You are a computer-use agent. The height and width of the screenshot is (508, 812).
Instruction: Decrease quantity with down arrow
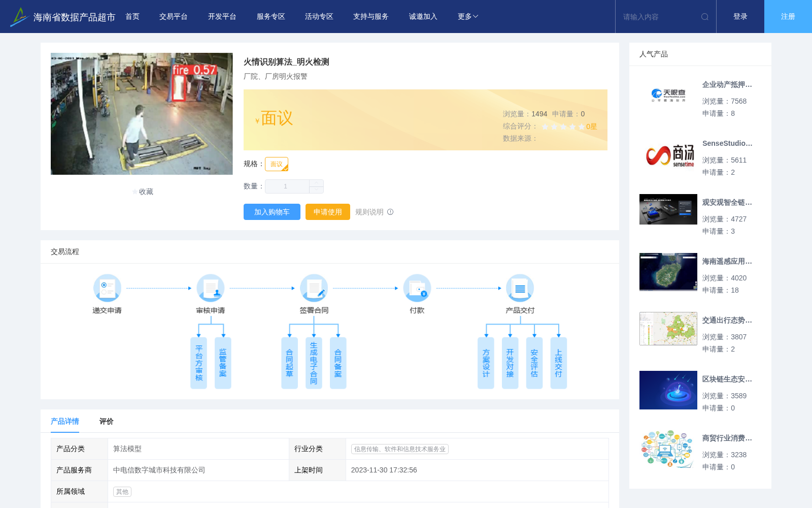317,190
